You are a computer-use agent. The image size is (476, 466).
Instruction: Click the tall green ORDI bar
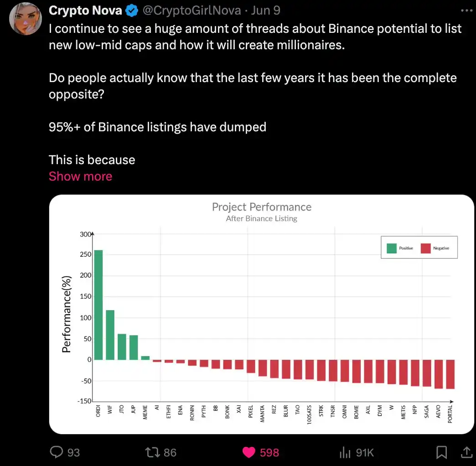[98, 305]
